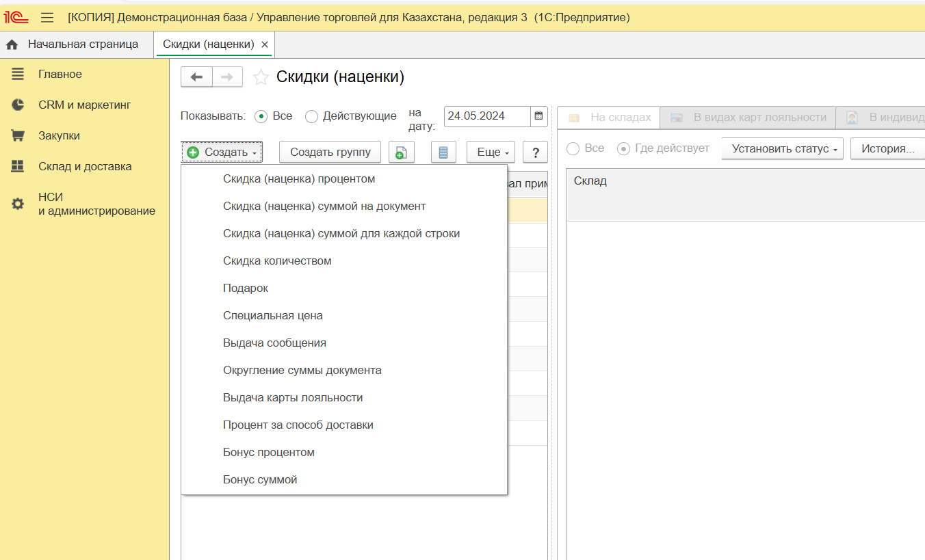Click the back navigation arrow
The image size is (925, 560).
(x=196, y=77)
